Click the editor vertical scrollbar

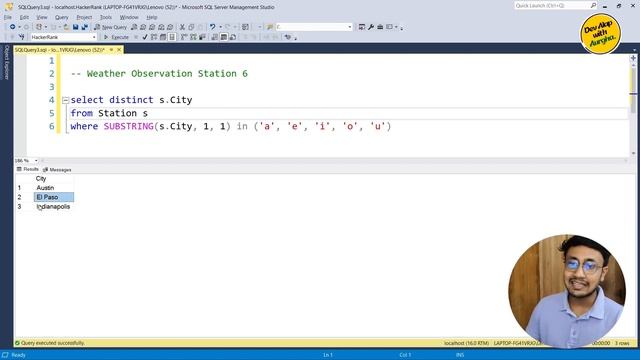pyautogui.click(x=633, y=108)
